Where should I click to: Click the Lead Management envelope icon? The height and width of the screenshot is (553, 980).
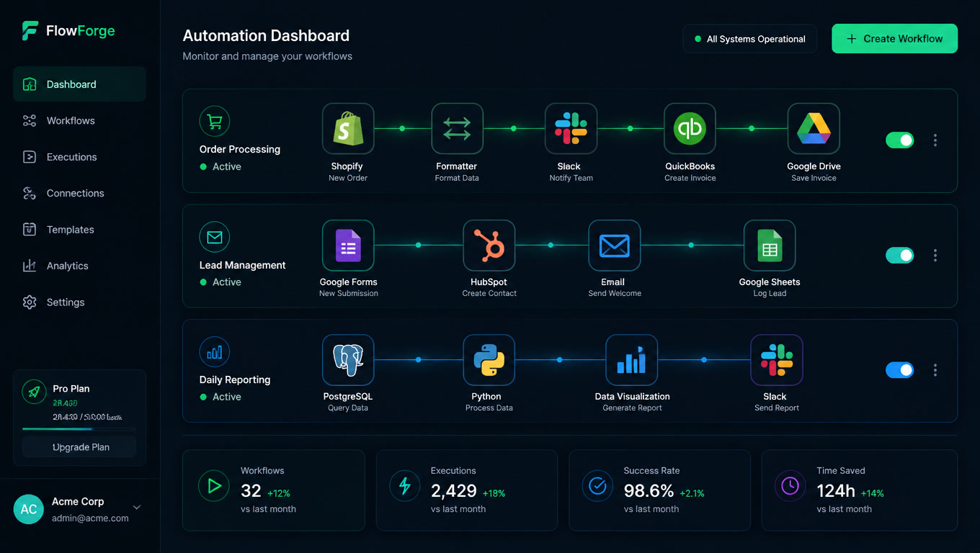tap(215, 237)
